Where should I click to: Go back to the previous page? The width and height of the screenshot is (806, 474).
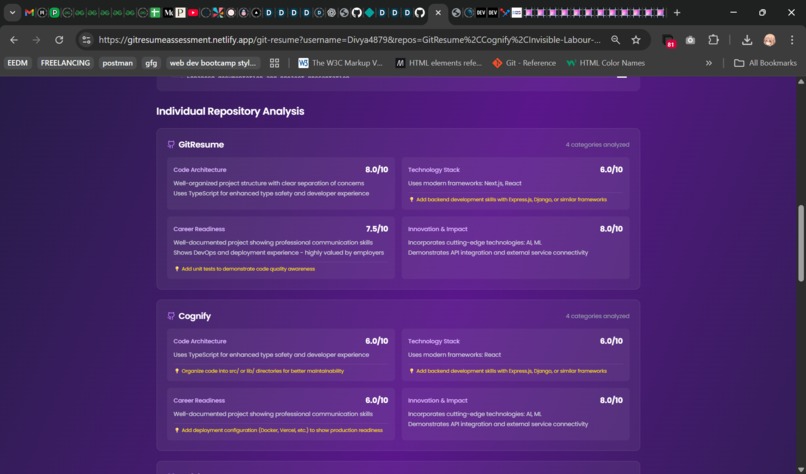click(14, 40)
